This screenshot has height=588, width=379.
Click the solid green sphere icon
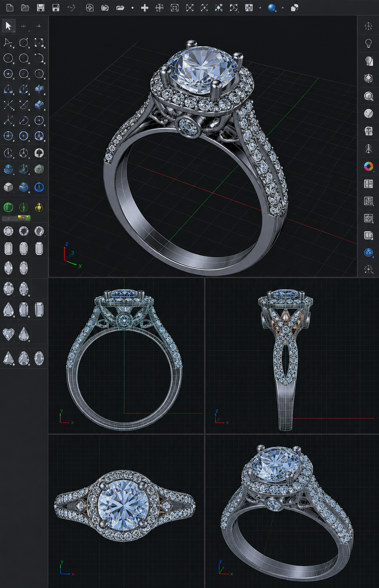pos(8,207)
